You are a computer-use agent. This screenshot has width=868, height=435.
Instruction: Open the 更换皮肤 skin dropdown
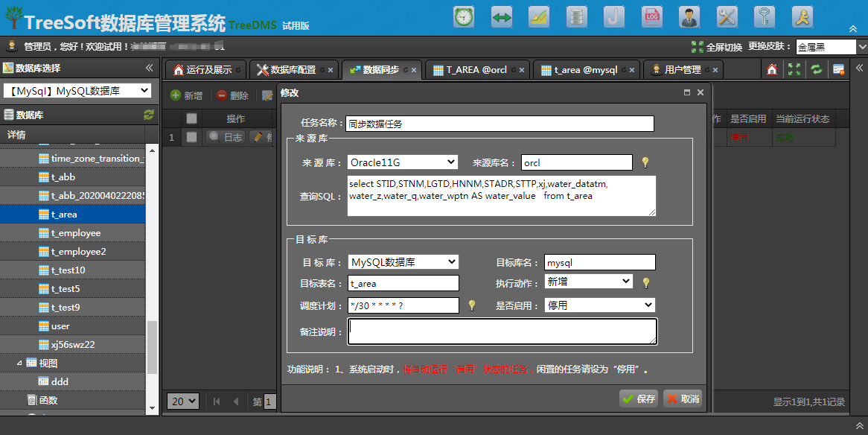click(x=832, y=47)
